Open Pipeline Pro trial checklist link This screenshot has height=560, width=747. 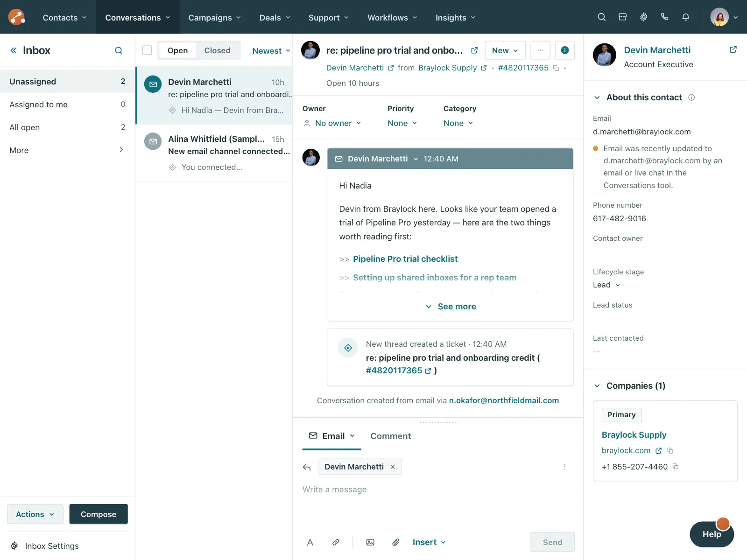click(x=405, y=259)
